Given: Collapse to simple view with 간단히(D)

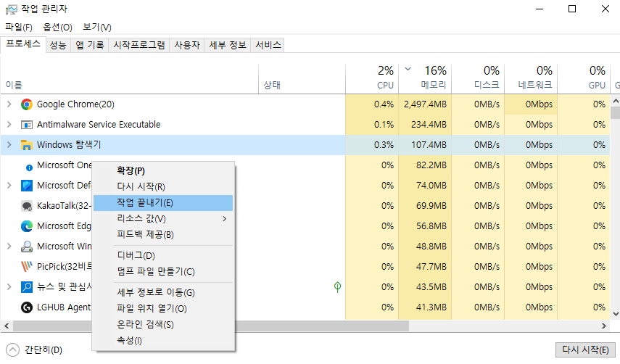Looking at the screenshot, I should (34, 349).
